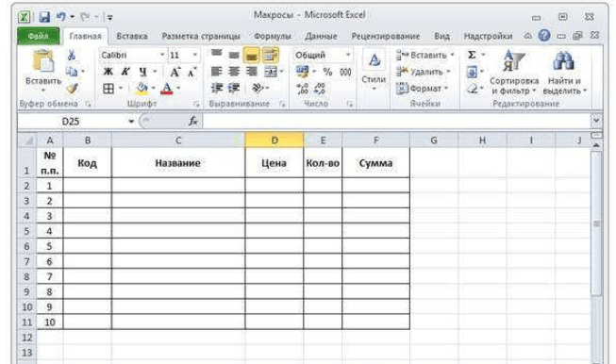Select column D header
616x364 pixels.
click(275, 141)
